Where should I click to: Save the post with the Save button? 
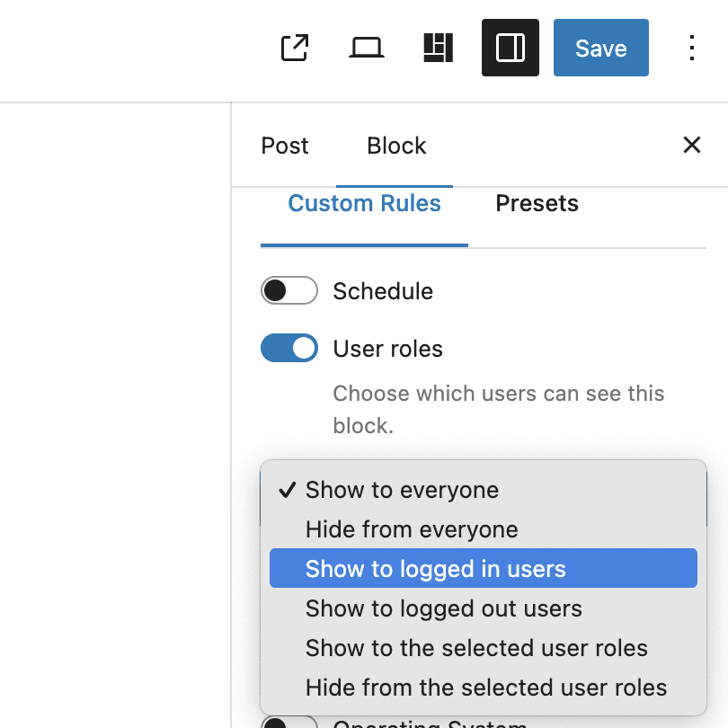[x=600, y=48]
